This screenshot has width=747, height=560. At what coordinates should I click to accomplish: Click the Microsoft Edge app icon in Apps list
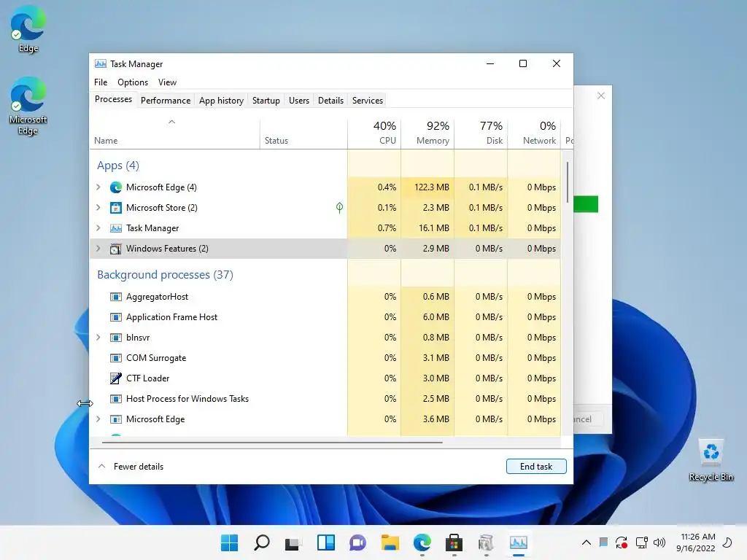(x=116, y=187)
